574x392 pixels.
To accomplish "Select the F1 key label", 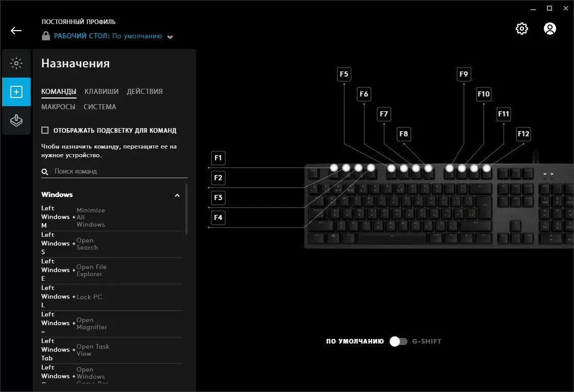I will [x=218, y=158].
